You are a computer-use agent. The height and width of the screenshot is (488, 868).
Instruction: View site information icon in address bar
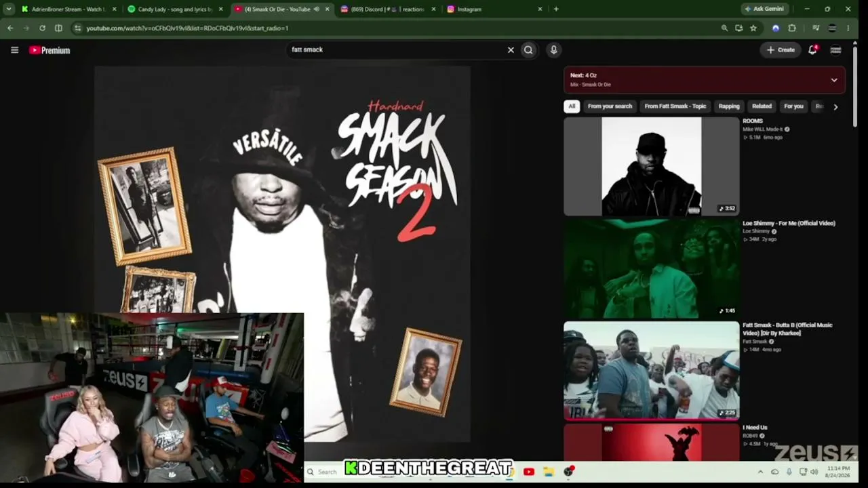[78, 28]
